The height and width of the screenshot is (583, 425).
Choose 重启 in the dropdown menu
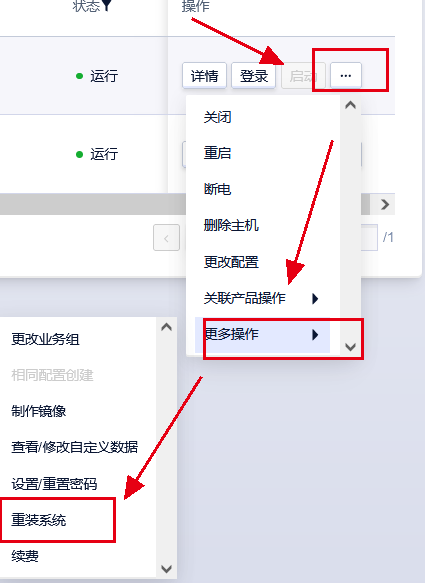coord(217,153)
